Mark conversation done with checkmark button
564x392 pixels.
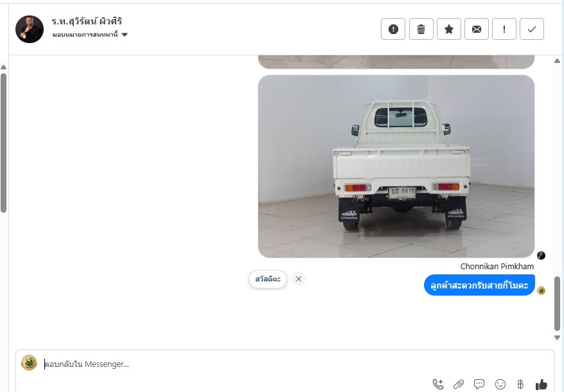click(x=532, y=29)
